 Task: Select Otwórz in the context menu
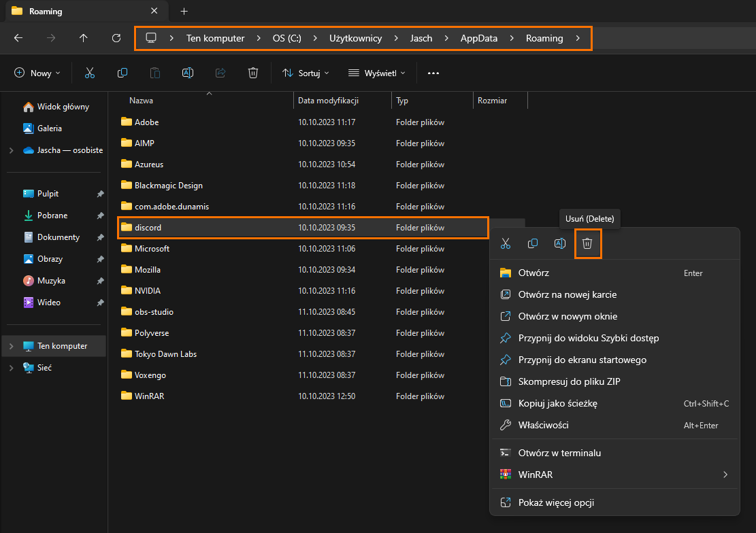click(614, 273)
